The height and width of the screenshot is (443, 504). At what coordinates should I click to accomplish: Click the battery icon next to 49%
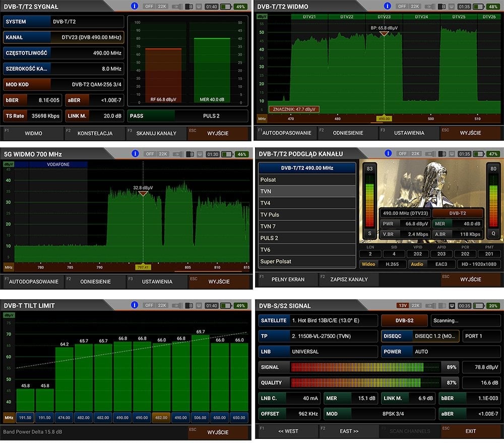click(226, 7)
